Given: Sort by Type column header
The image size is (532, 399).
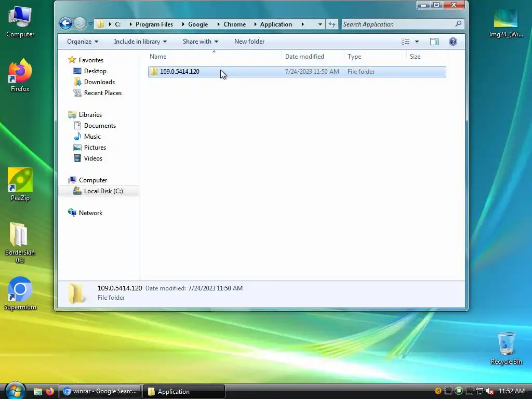Looking at the screenshot, I should (375, 56).
